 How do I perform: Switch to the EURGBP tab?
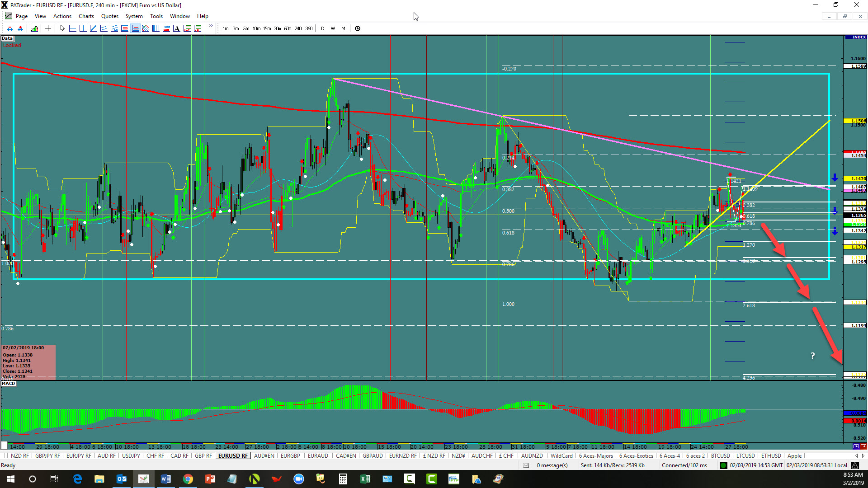tap(290, 456)
